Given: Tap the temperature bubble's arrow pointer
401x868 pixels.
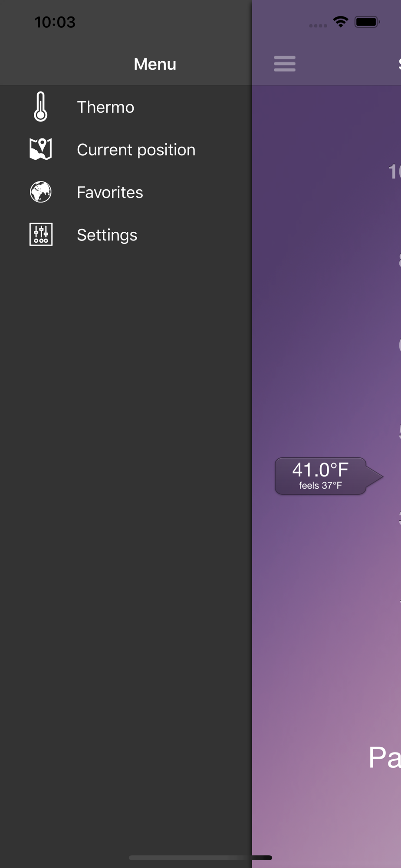Looking at the screenshot, I should point(375,476).
